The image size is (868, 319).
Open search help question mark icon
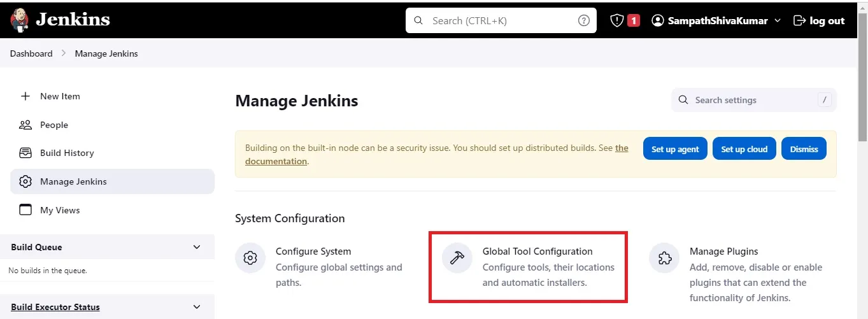coord(583,20)
